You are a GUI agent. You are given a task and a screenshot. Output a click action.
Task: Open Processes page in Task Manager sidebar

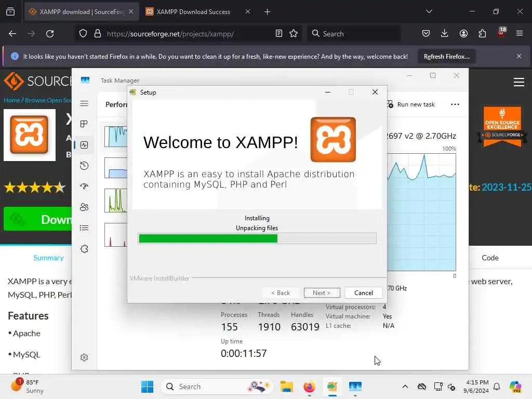(84, 124)
